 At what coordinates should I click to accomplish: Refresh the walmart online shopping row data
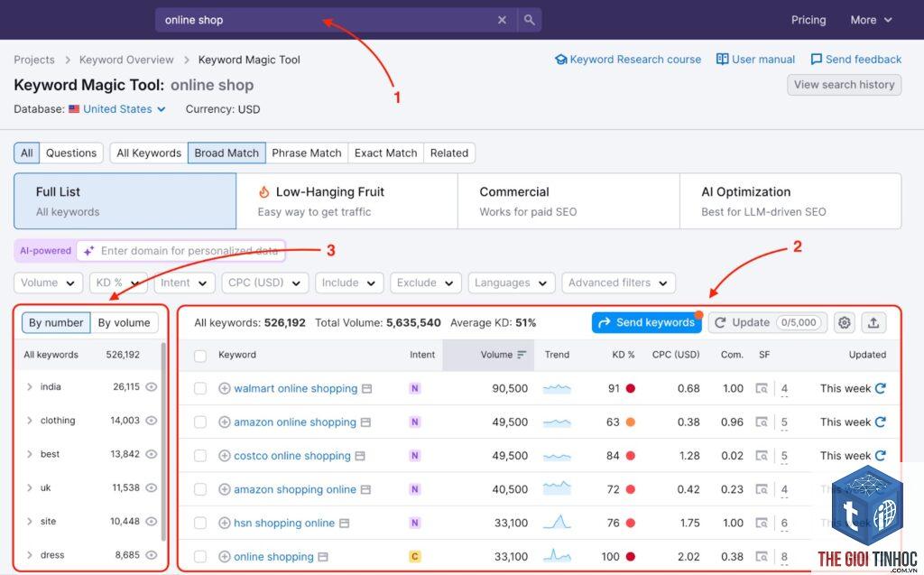881,388
